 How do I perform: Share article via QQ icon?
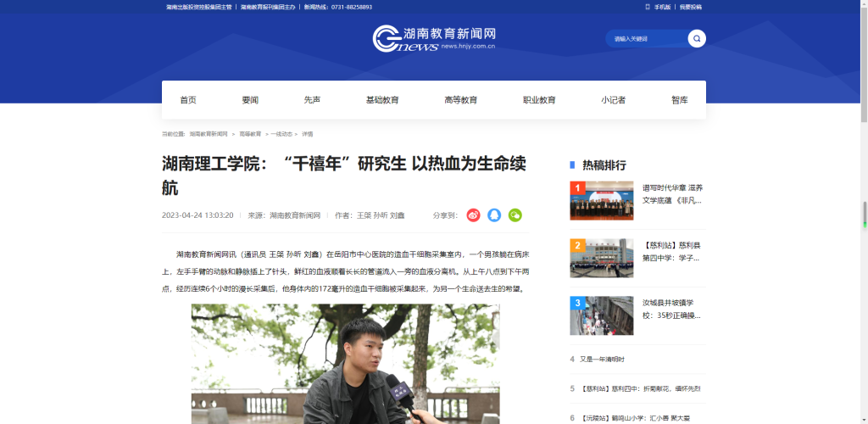(x=494, y=215)
